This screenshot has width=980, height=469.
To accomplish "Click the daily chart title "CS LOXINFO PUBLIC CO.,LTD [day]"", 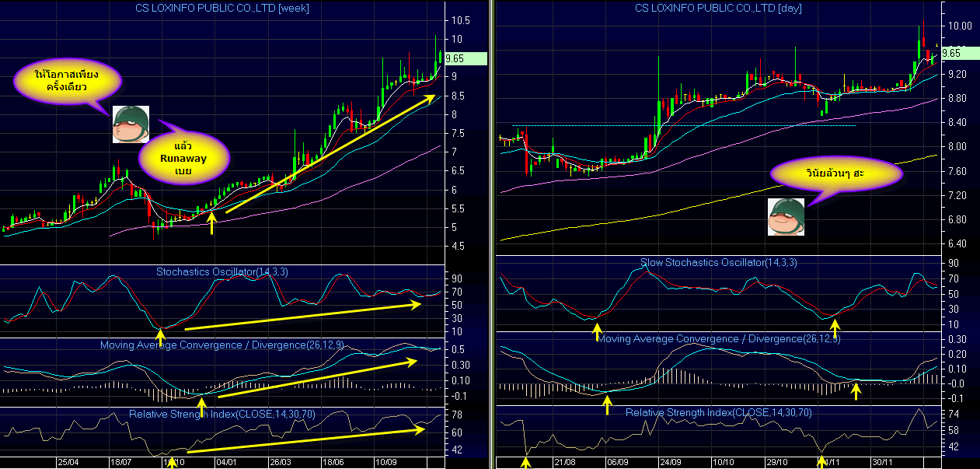I will (718, 9).
